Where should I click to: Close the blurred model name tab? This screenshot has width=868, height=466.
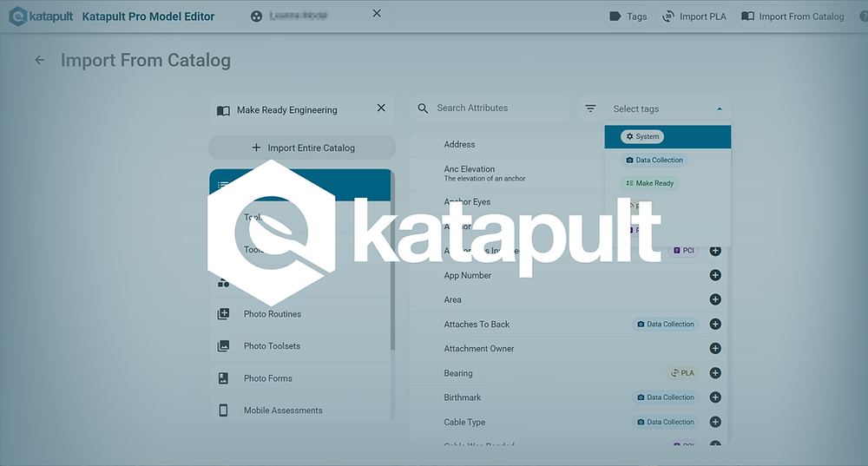[377, 13]
